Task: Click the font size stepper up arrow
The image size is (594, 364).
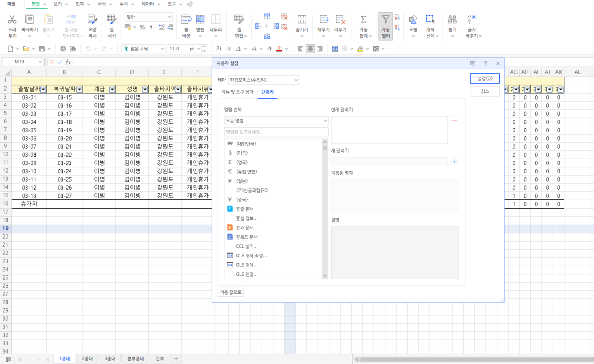Action: click(204, 47)
